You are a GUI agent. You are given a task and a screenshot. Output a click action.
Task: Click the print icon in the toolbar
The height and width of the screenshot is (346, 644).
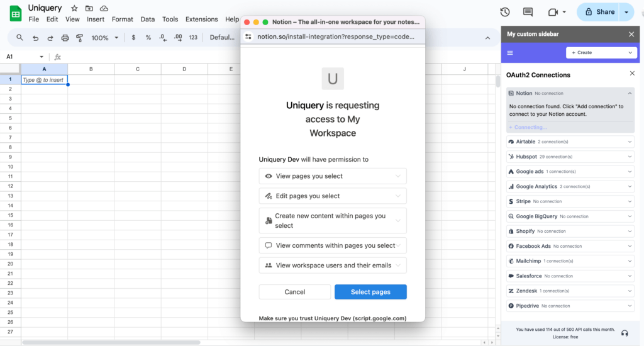(x=65, y=38)
